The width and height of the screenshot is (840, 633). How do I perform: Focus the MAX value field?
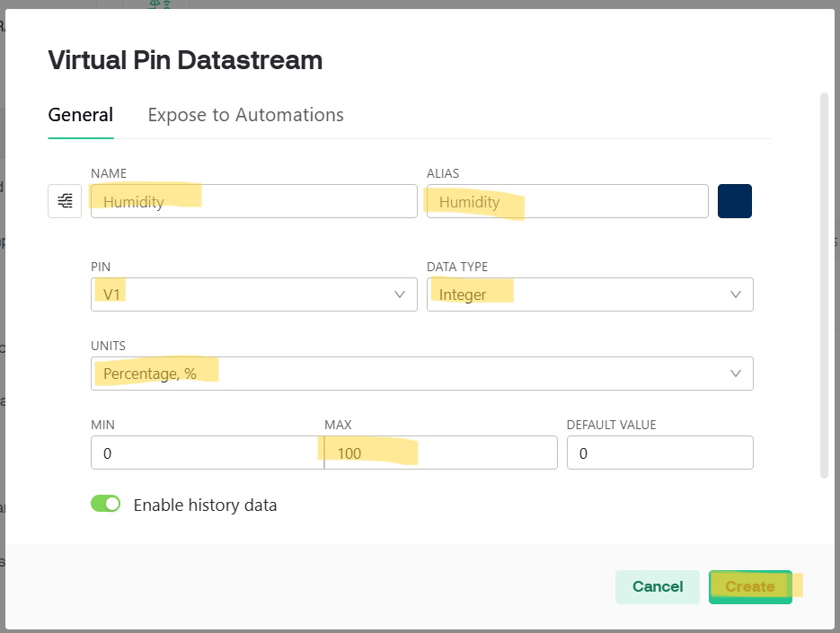pyautogui.click(x=440, y=453)
